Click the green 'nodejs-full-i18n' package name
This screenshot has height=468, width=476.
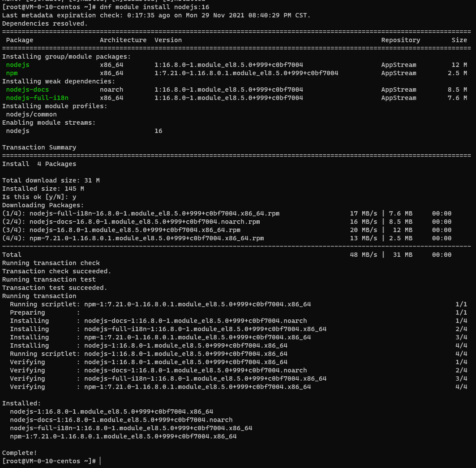click(x=37, y=98)
